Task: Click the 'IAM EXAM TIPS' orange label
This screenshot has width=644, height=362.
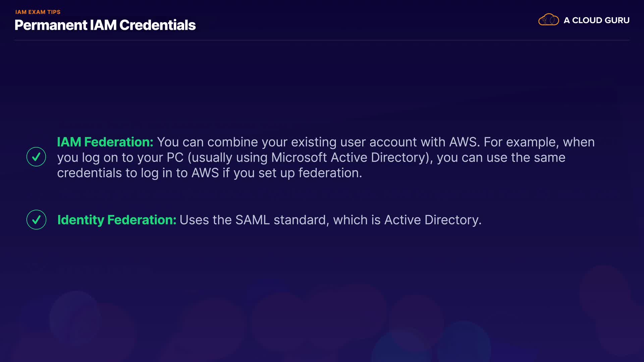Action: pyautogui.click(x=38, y=12)
